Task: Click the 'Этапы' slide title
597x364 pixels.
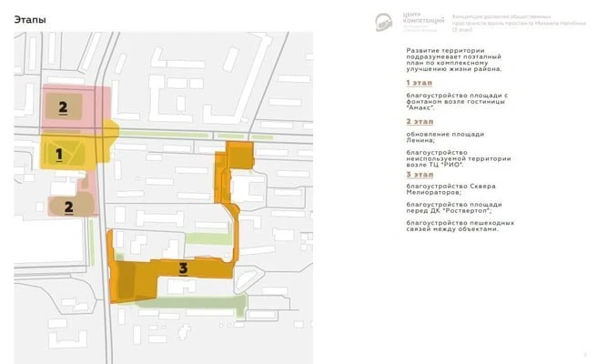Action: pyautogui.click(x=30, y=19)
